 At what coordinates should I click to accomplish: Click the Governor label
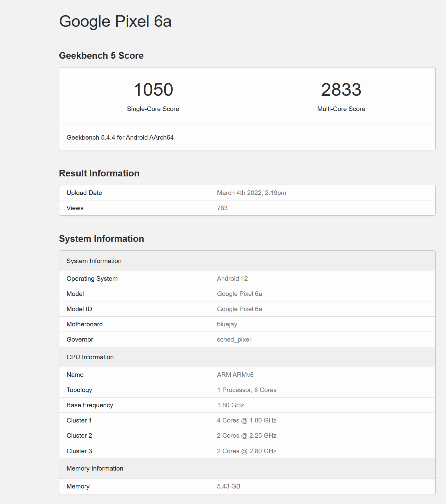pos(80,339)
